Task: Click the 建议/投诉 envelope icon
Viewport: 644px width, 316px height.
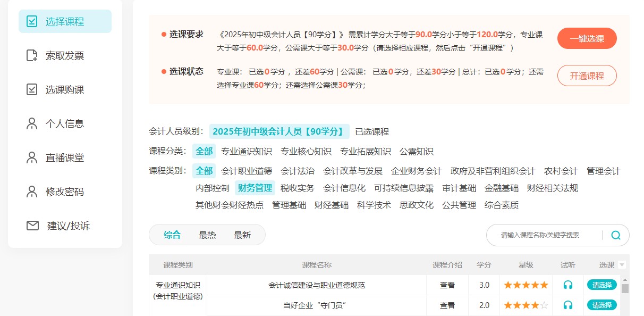Action: click(x=32, y=225)
